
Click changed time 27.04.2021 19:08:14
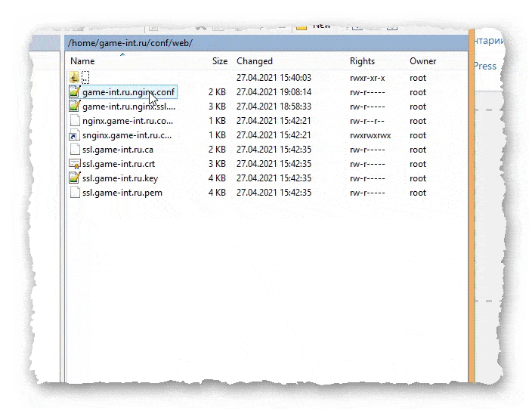click(274, 92)
